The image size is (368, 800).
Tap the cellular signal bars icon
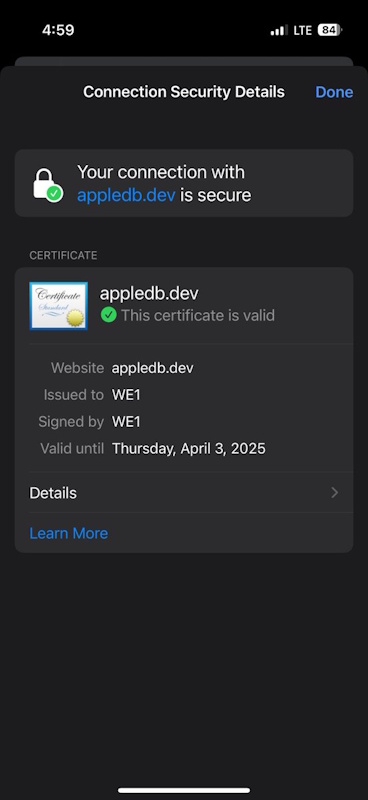(x=279, y=31)
